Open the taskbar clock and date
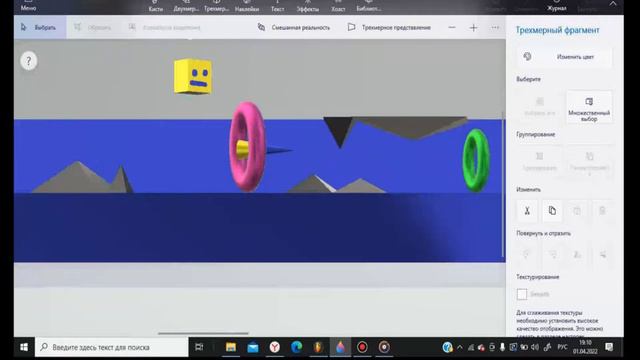Screen dimensions: 640x360 point(585,347)
